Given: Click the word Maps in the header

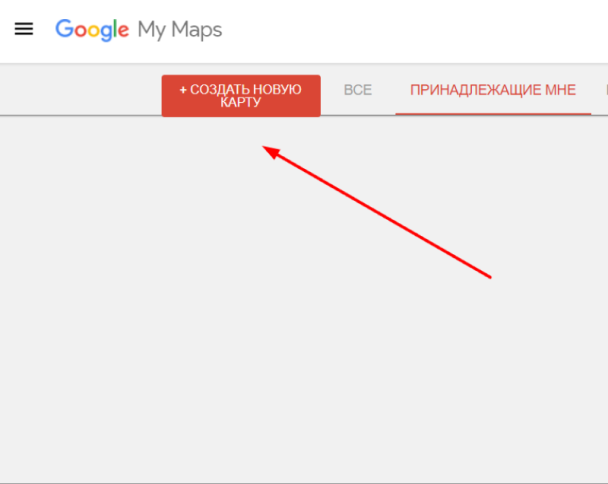Looking at the screenshot, I should click(197, 30).
